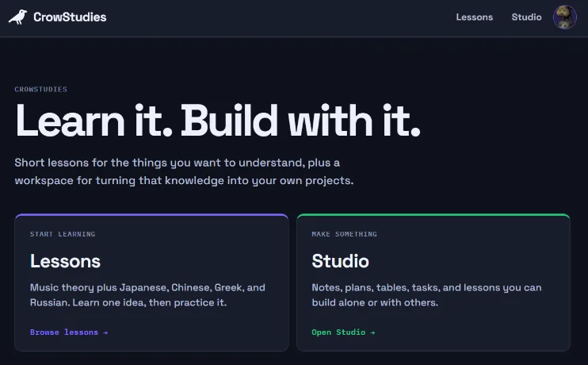Click the crow logo icon
The width and height of the screenshot is (588, 365).
17,17
